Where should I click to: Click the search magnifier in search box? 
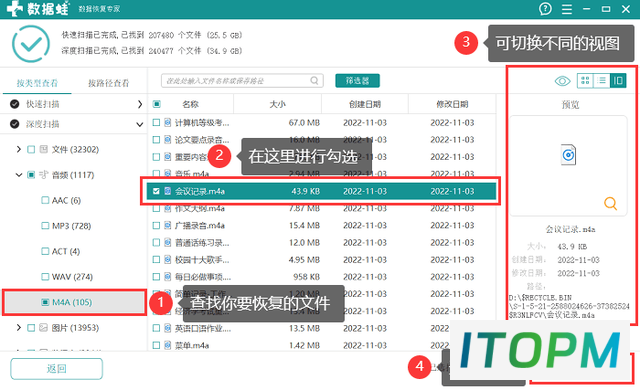(x=314, y=81)
